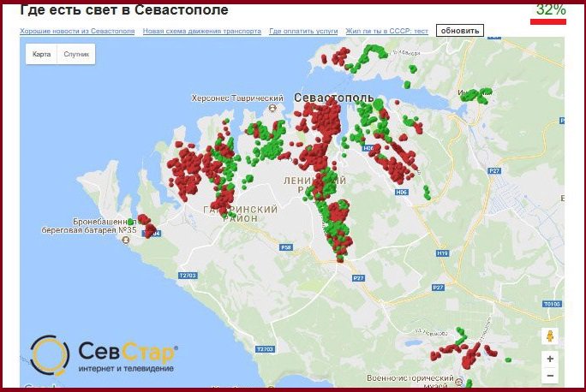Click the СевСтар logo on the map
The image size is (586, 392).
103,355
